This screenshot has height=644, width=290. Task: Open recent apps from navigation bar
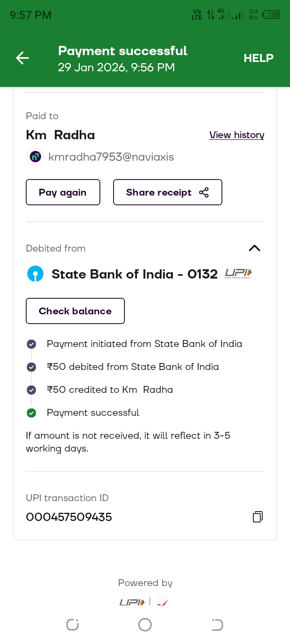tap(72, 625)
